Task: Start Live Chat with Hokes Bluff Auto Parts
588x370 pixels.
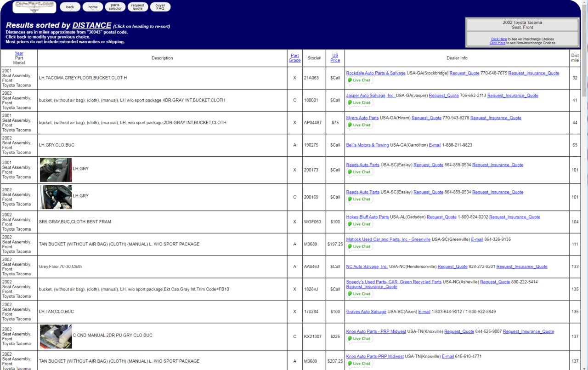Action: (x=359, y=224)
